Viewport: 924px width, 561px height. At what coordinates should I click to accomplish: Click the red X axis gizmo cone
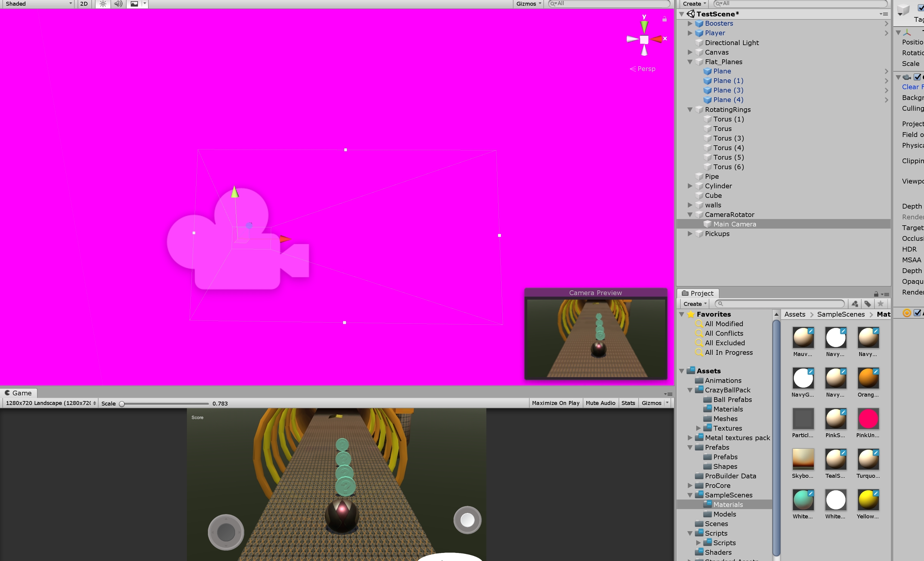(x=657, y=39)
